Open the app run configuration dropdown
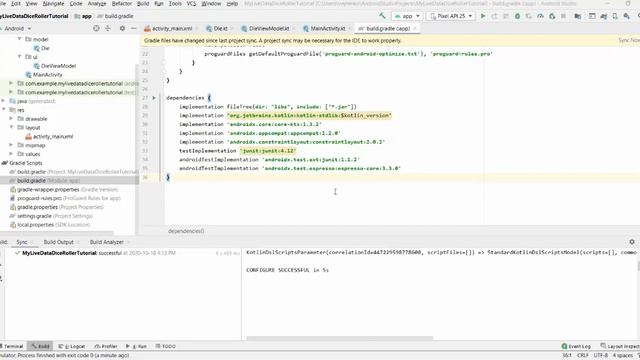Viewport: 640px width, 360px height. [x=407, y=16]
